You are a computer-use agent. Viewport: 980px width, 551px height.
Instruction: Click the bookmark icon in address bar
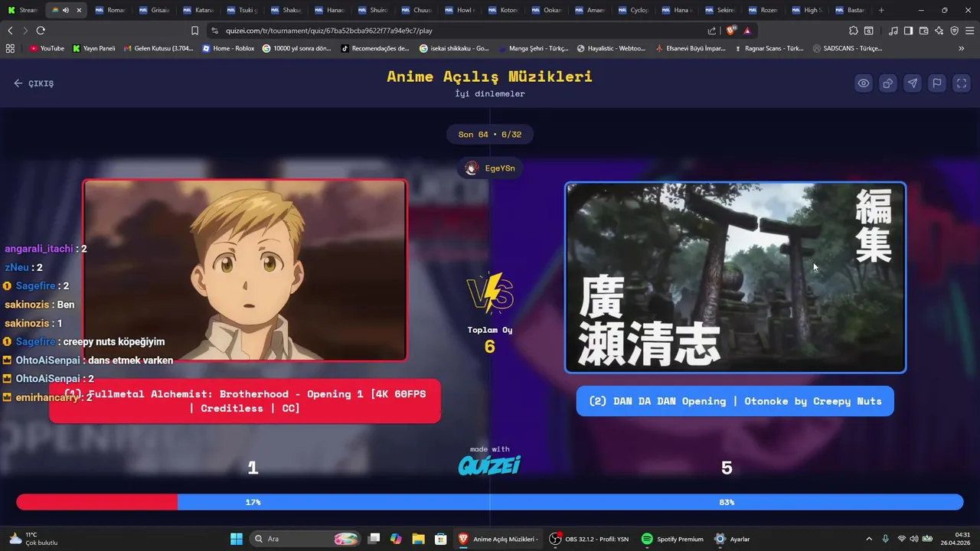click(x=194, y=31)
